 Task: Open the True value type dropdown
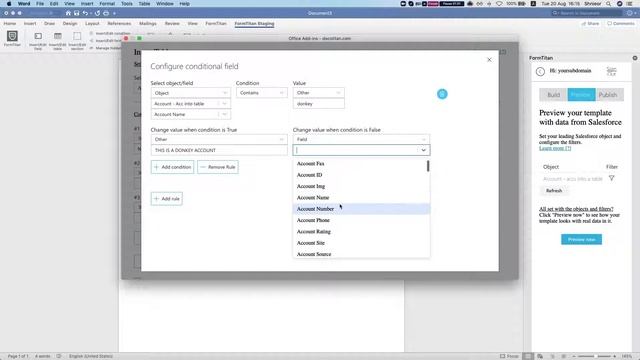click(219, 139)
